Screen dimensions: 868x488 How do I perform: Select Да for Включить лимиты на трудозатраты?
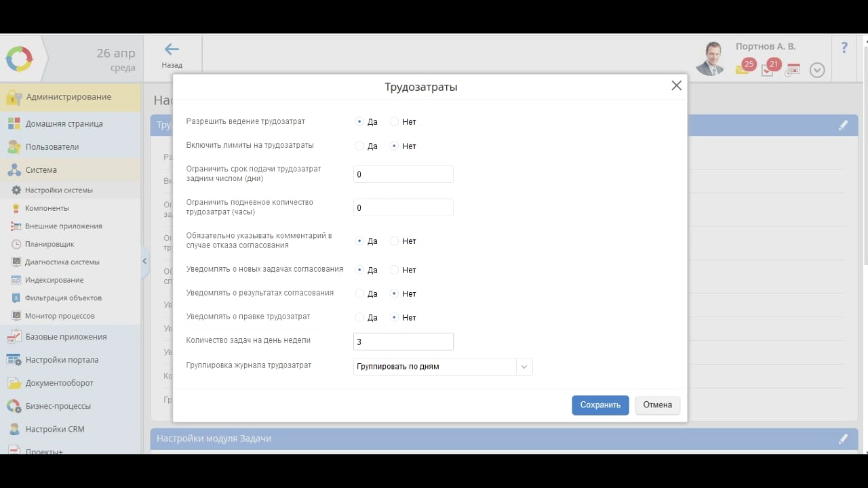[x=359, y=146]
